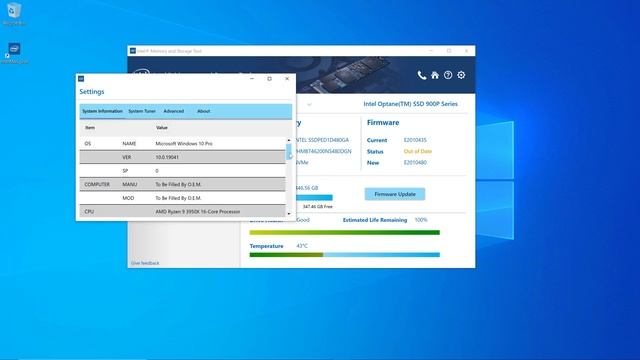The height and width of the screenshot is (360, 640).
Task: Open the help question mark icon
Action: pyautogui.click(x=448, y=75)
